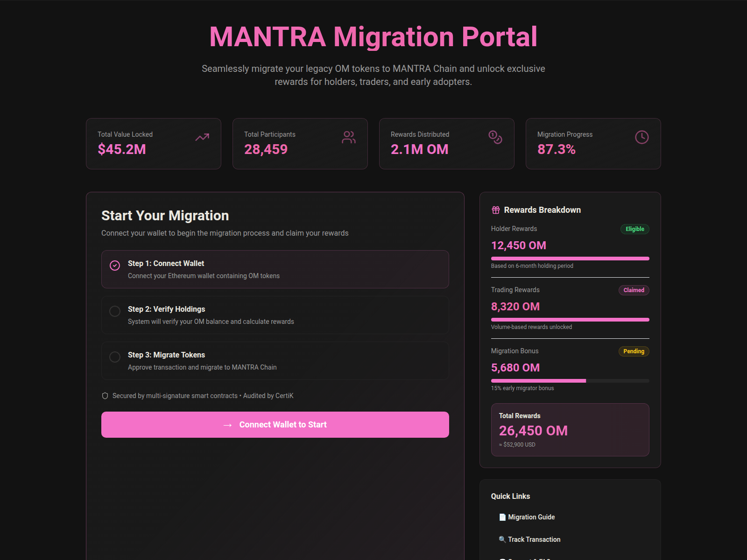Click the Migration Bonus progress bar
The height and width of the screenshot is (560, 747).
[x=570, y=381]
